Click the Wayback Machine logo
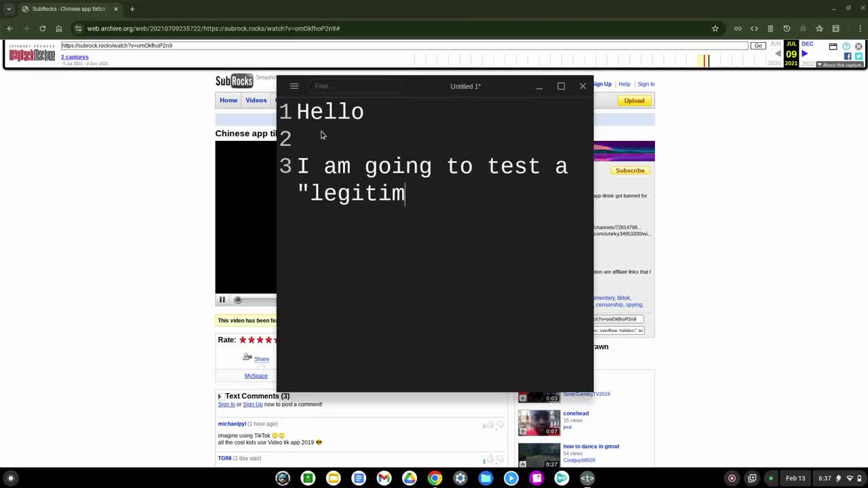 coord(32,54)
